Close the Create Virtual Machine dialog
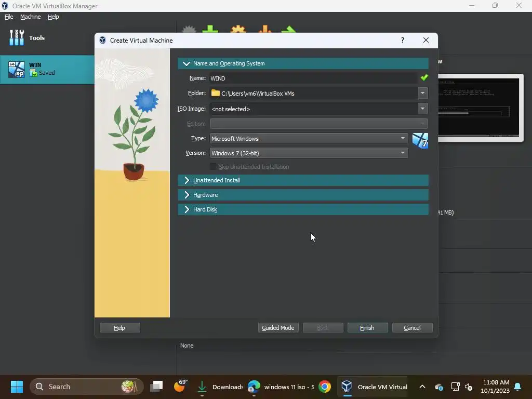The image size is (532, 399). click(426, 40)
